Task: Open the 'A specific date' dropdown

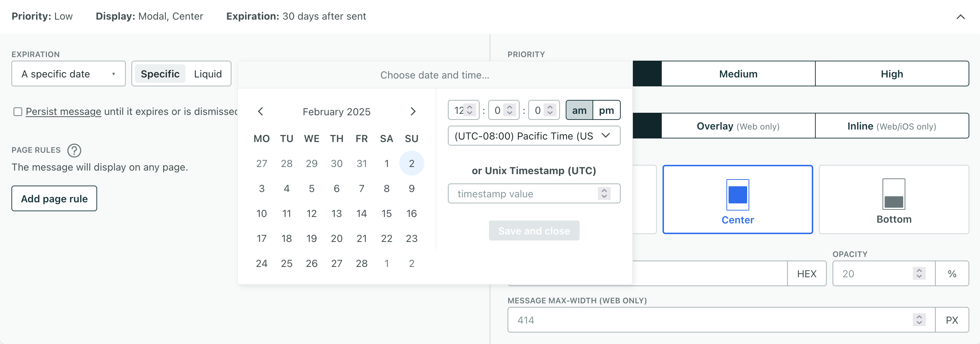Action: click(x=69, y=74)
